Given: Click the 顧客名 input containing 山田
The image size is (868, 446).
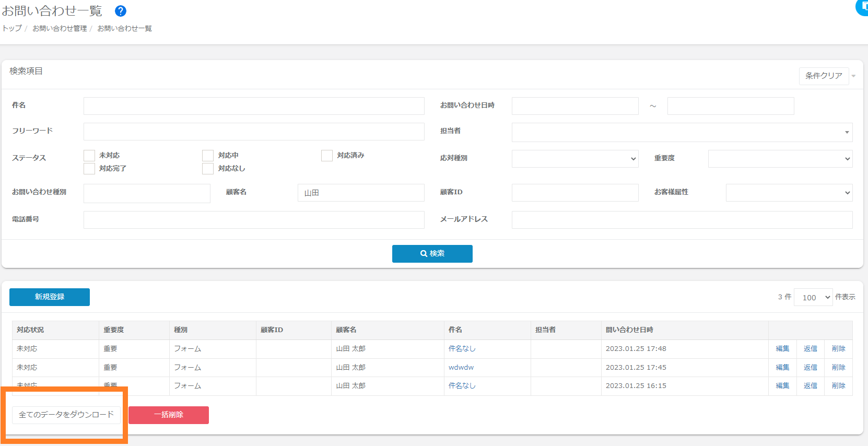Looking at the screenshot, I should pos(360,193).
